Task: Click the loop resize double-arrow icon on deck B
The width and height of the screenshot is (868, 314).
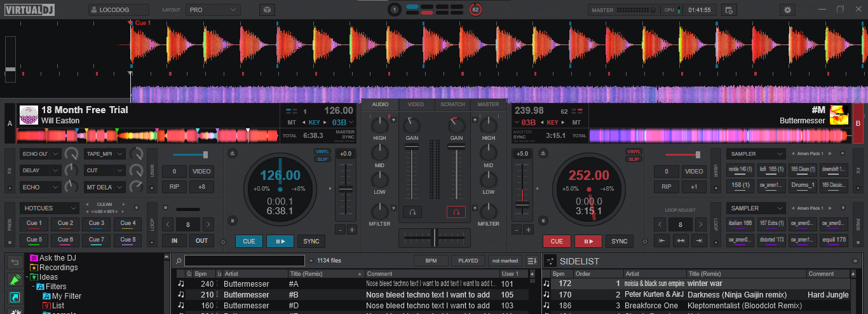Action: (680, 241)
